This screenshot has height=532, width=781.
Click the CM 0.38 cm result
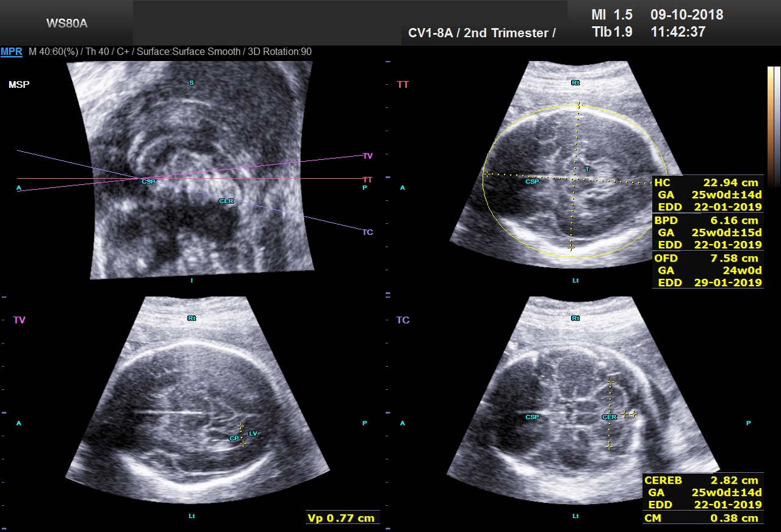pos(703,518)
